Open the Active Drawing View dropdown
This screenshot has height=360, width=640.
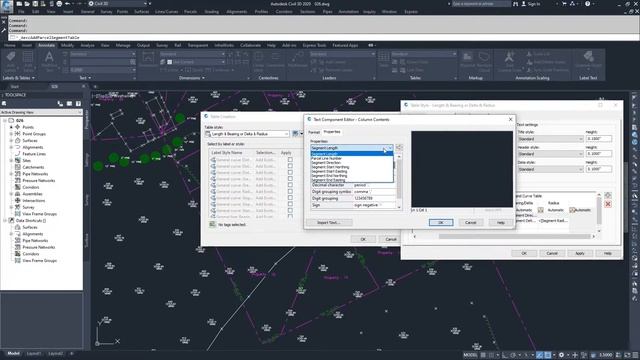41,112
